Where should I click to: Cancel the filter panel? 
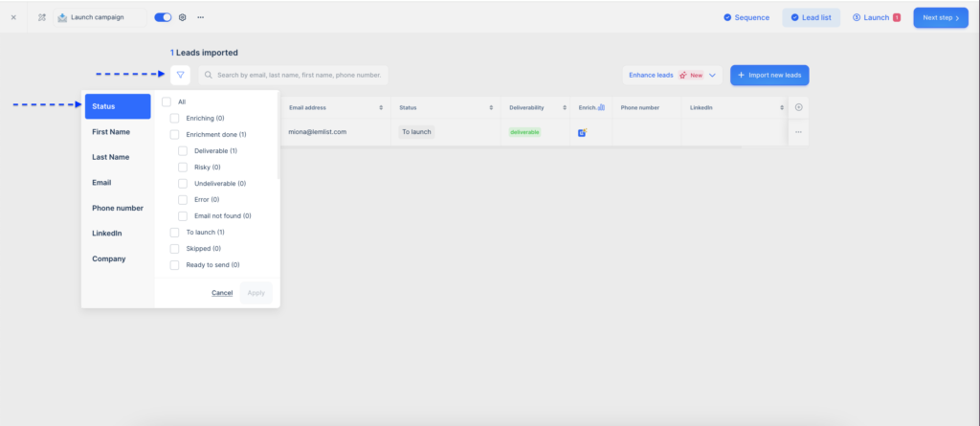222,292
